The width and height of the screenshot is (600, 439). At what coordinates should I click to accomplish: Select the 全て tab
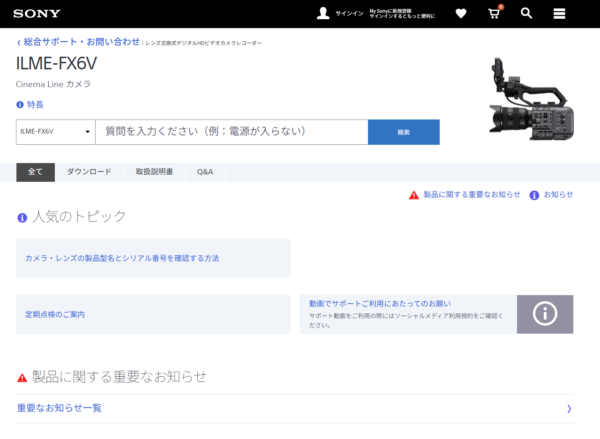coord(35,172)
